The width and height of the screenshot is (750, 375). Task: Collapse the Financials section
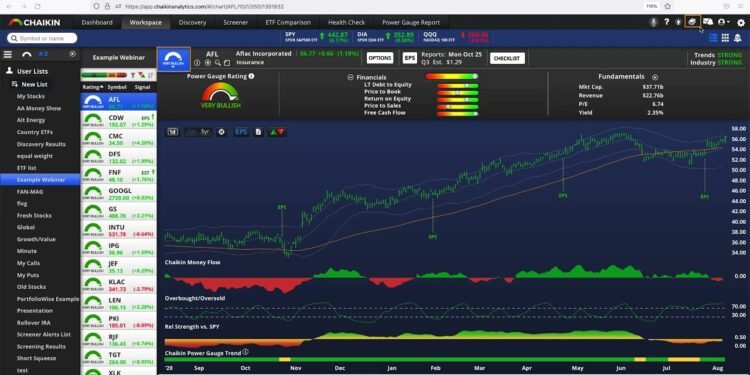coord(350,77)
